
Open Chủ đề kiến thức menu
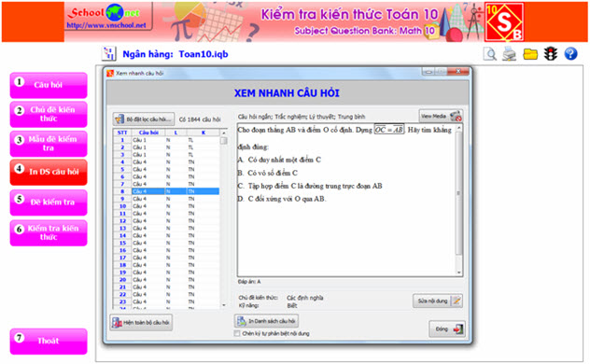coord(49,114)
